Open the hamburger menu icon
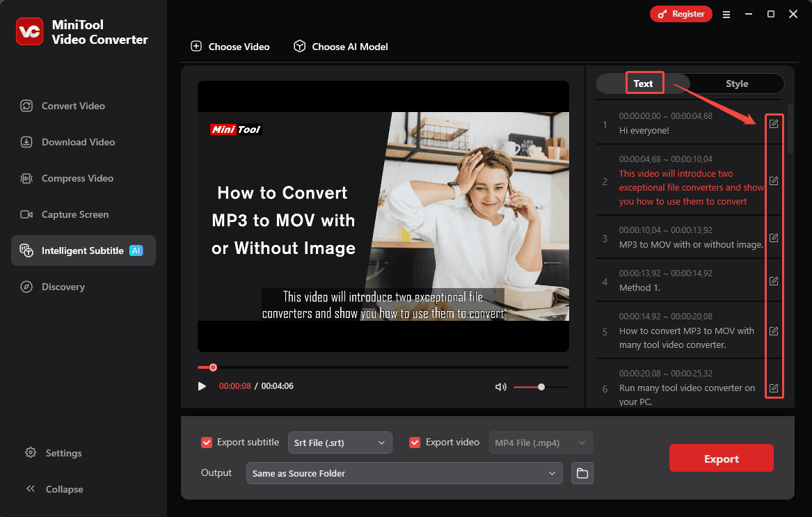812x517 pixels. point(726,15)
